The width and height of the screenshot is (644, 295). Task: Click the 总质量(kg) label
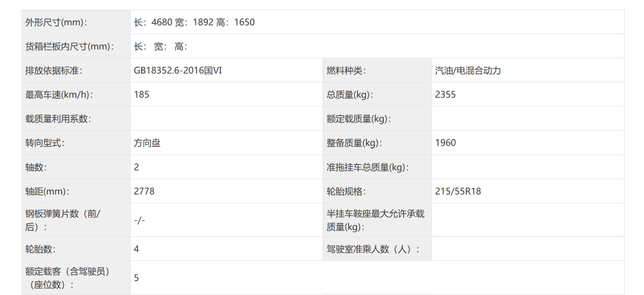point(350,95)
